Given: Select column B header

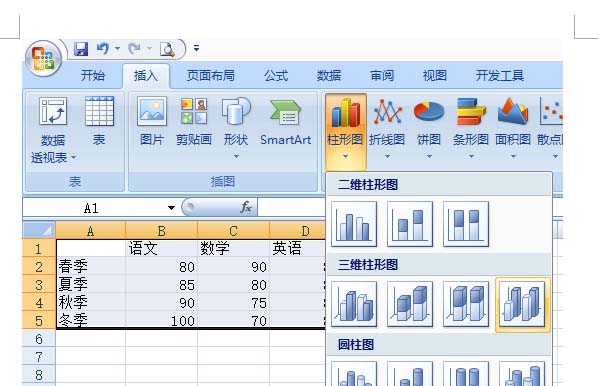Looking at the screenshot, I should pos(161,230).
